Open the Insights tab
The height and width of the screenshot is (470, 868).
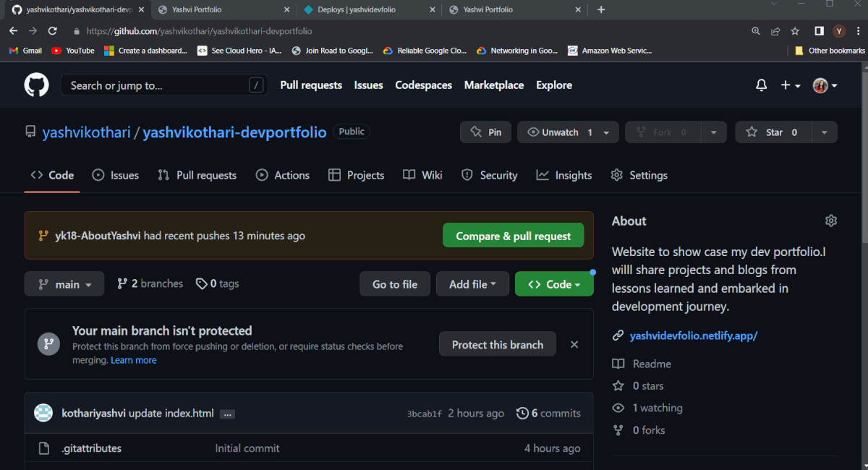tap(564, 175)
